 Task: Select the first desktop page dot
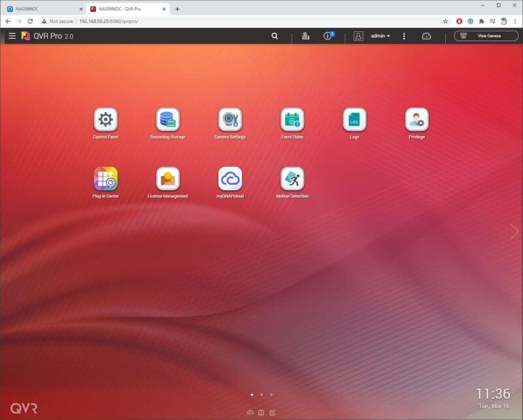tap(252, 394)
